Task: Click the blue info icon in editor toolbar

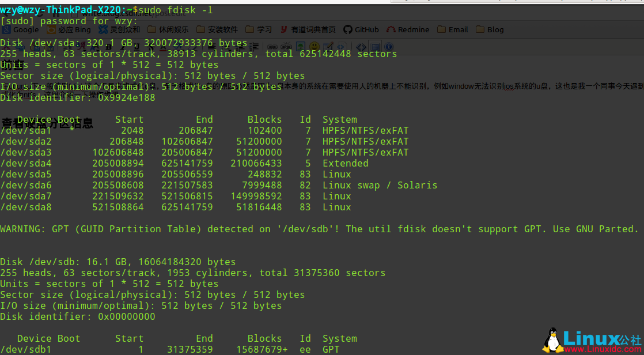Action: [389, 47]
